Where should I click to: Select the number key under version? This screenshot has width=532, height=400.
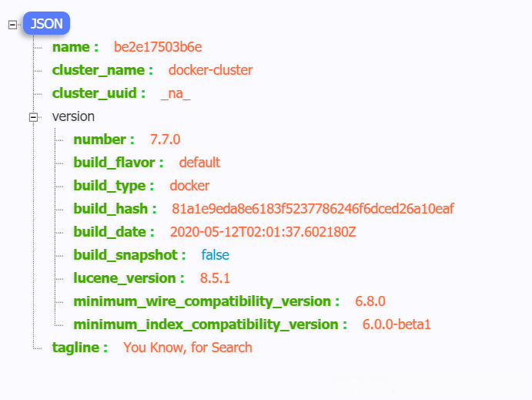pos(102,139)
